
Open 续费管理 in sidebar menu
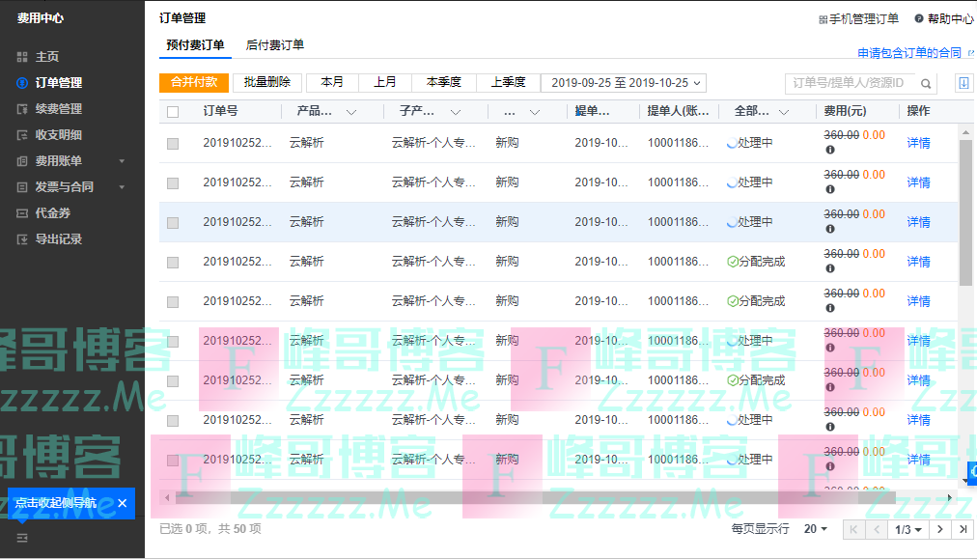click(58, 109)
